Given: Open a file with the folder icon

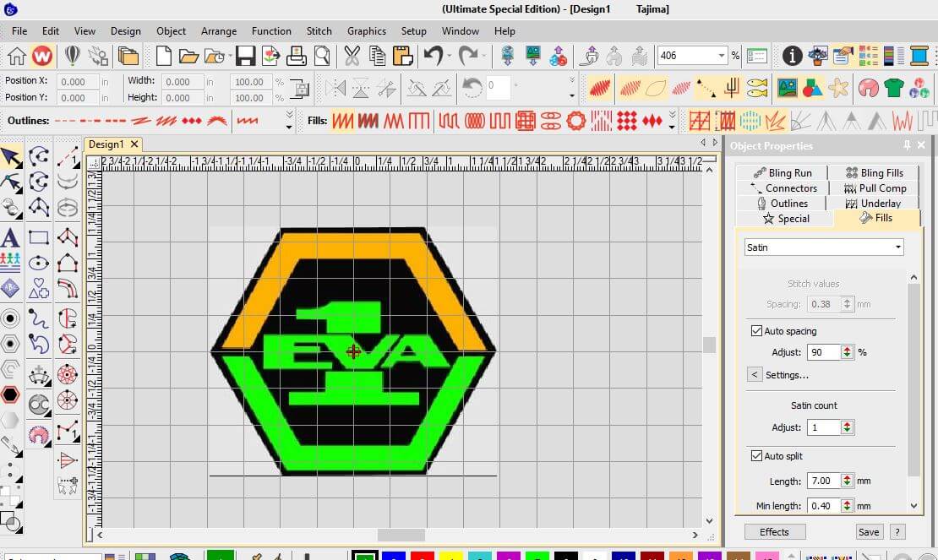Looking at the screenshot, I should pyautogui.click(x=188, y=57).
